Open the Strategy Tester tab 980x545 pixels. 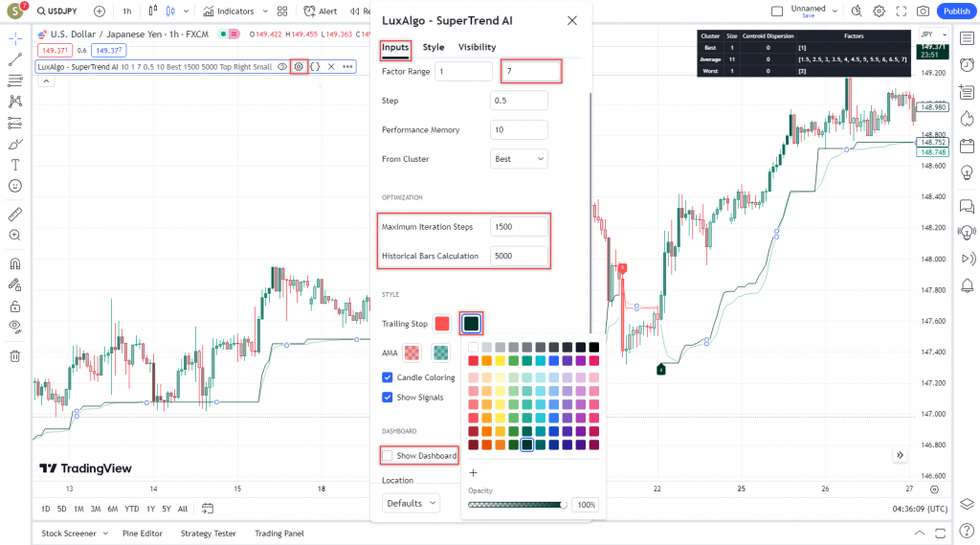coord(208,534)
